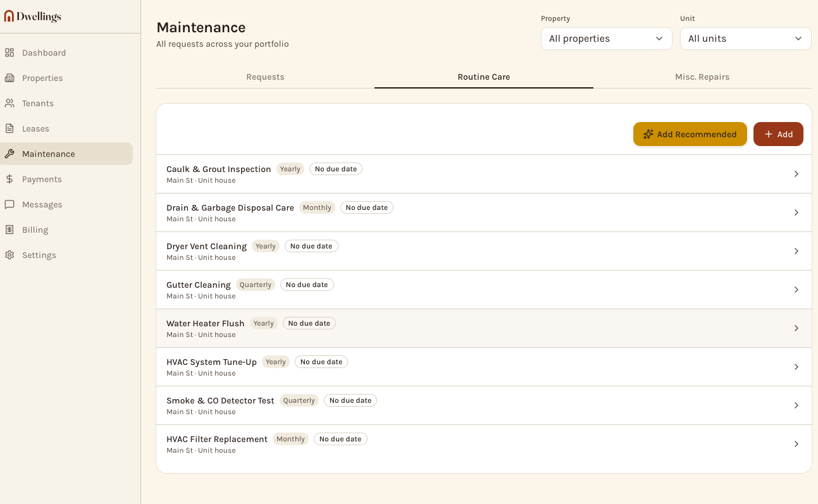Open Smoke & CO Detector Test chevron
Image resolution: width=818 pixels, height=504 pixels.
coord(796,405)
